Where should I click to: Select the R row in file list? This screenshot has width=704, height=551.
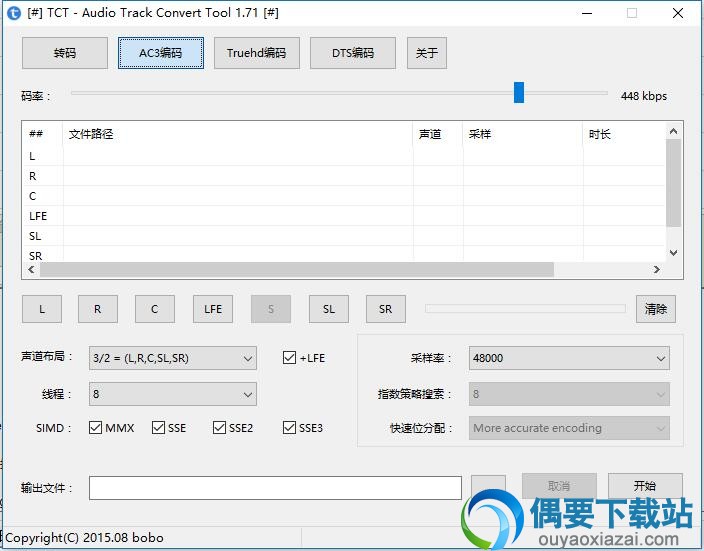344,176
